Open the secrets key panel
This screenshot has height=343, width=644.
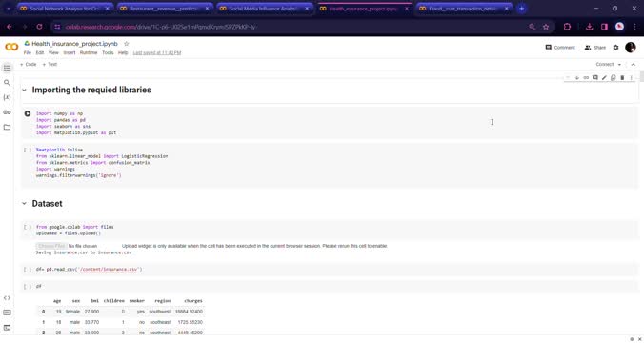click(x=7, y=112)
